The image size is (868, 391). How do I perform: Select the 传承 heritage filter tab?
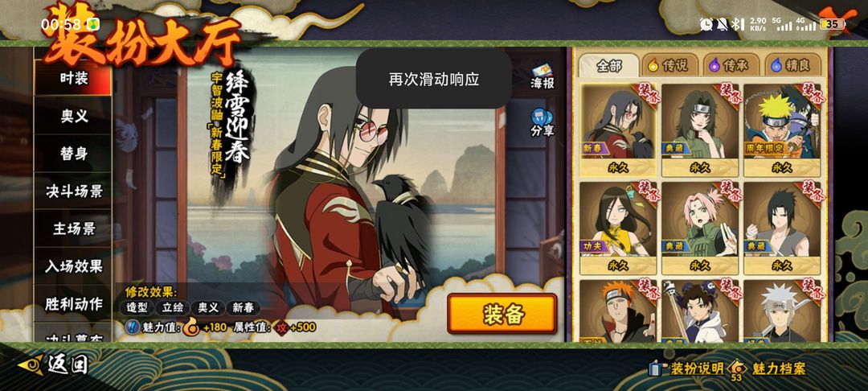[729, 65]
